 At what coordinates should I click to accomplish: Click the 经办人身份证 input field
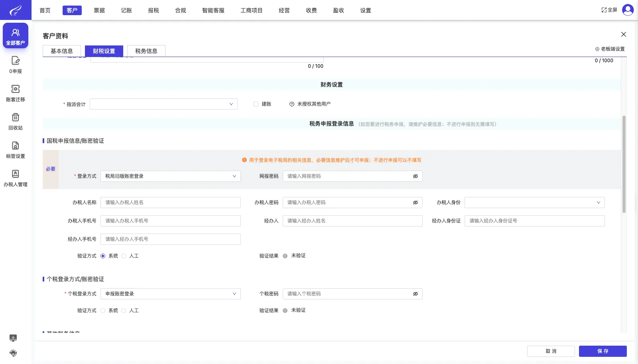tap(535, 221)
